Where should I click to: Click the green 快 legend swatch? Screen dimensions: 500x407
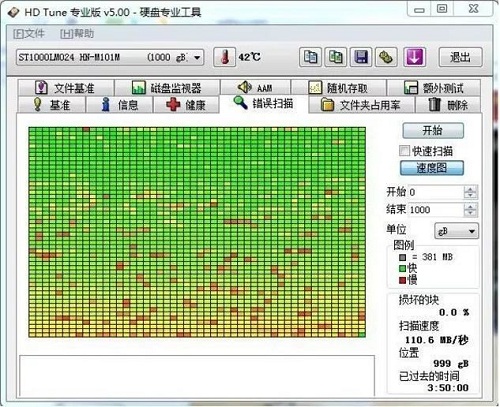pyautogui.click(x=403, y=268)
